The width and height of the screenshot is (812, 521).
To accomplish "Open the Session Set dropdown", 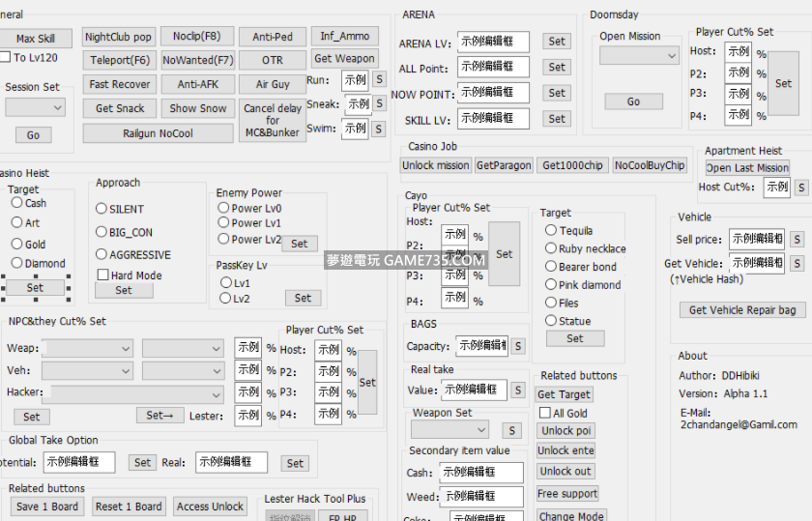I will click(x=34, y=107).
